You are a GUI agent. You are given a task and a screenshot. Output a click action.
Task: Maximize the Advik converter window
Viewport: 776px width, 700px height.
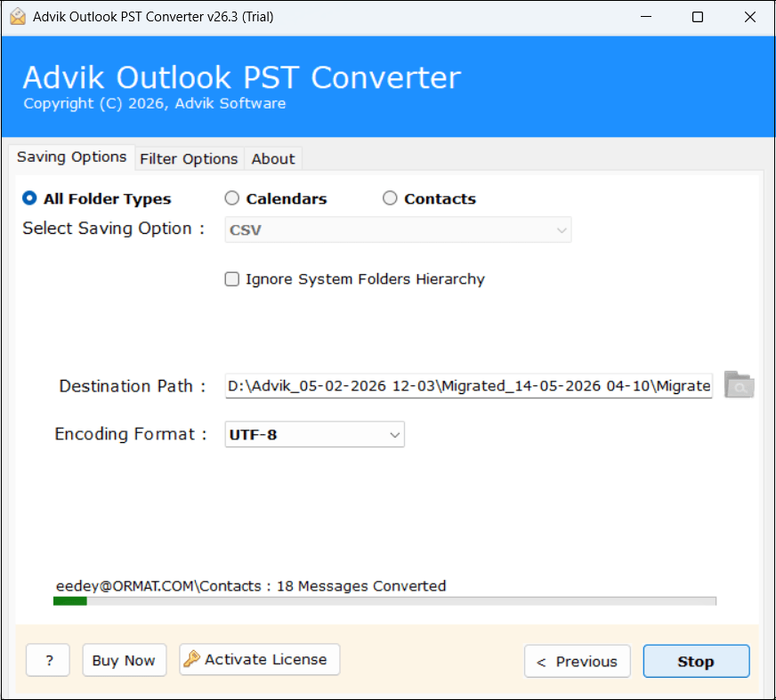698,17
